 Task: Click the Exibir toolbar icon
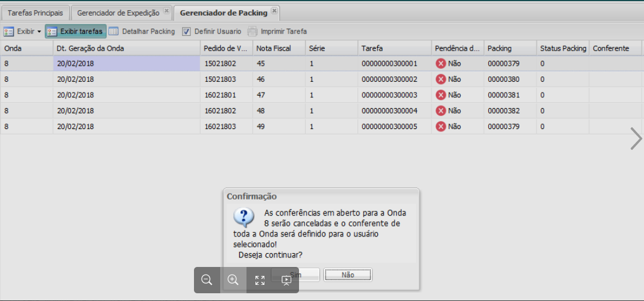(x=8, y=31)
